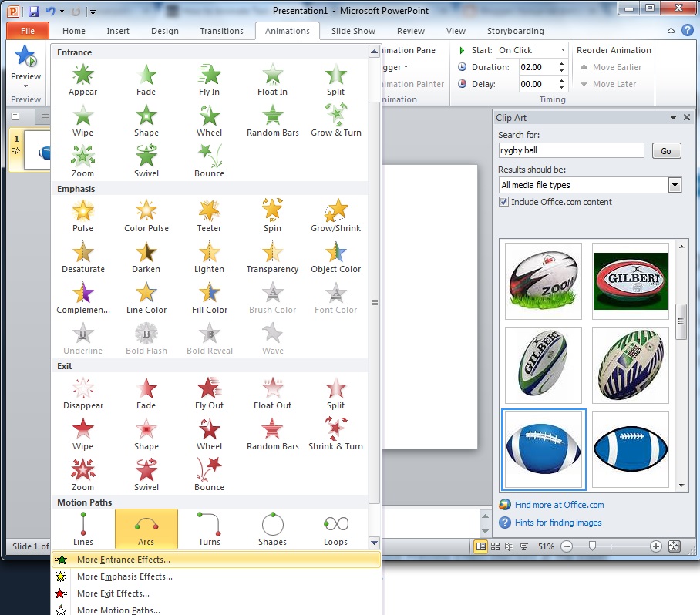The width and height of the screenshot is (700, 615).
Task: Pick the Arcs motion path
Action: click(x=146, y=527)
